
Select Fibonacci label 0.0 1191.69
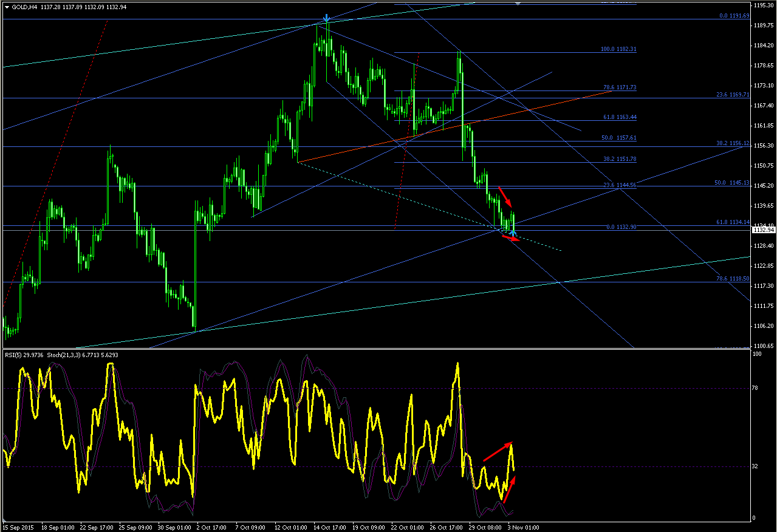tap(734, 16)
